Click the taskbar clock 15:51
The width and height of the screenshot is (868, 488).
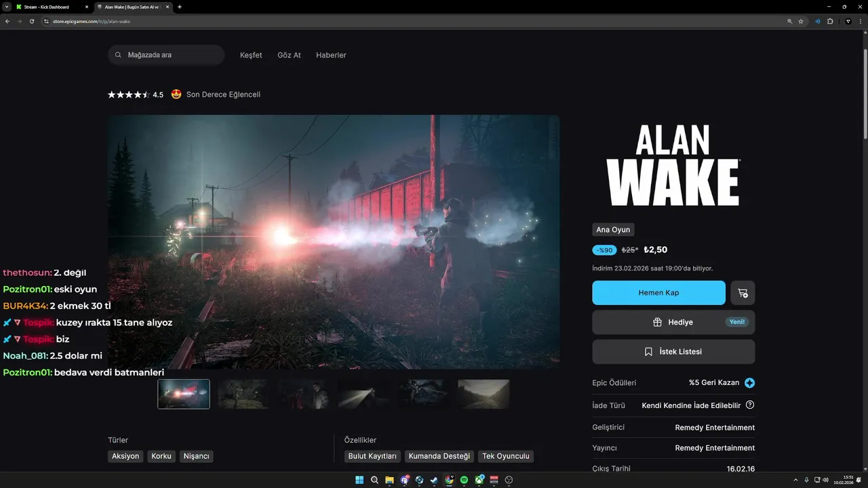click(x=848, y=478)
